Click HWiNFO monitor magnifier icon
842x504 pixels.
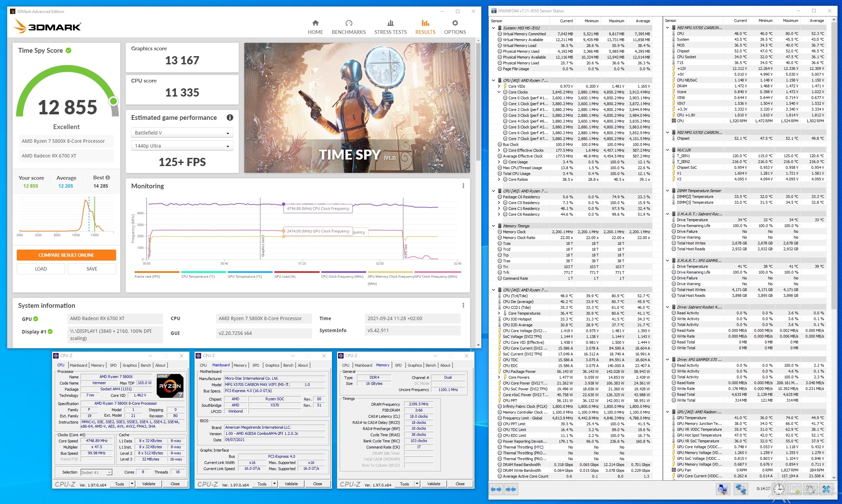(723, 489)
